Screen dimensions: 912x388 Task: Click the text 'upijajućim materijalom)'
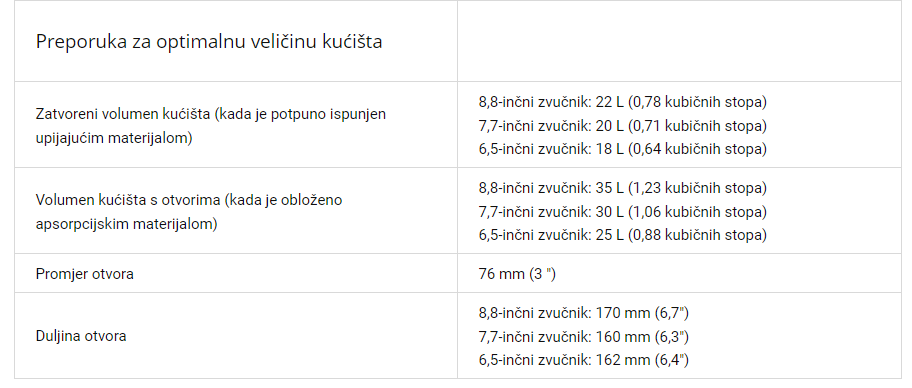point(114,138)
